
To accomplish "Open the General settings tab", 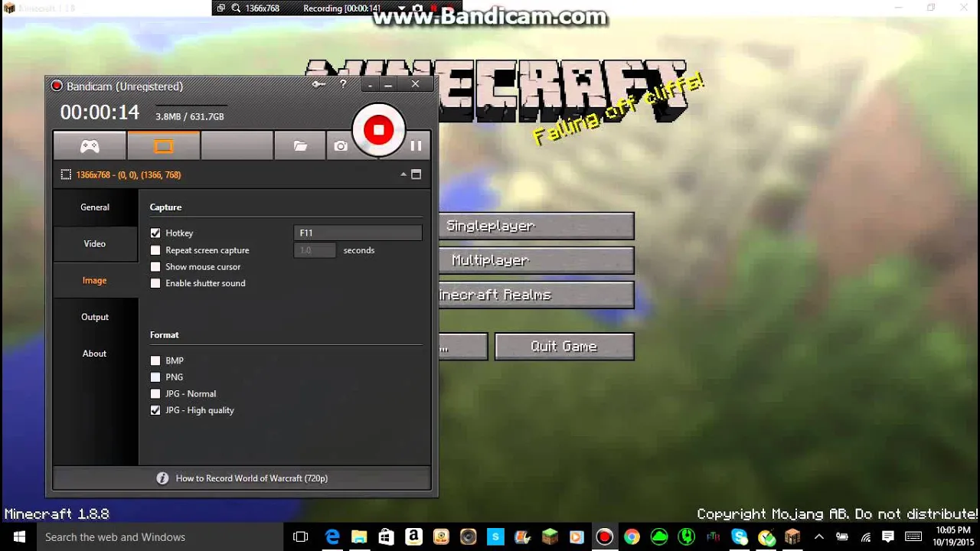I will (x=96, y=207).
